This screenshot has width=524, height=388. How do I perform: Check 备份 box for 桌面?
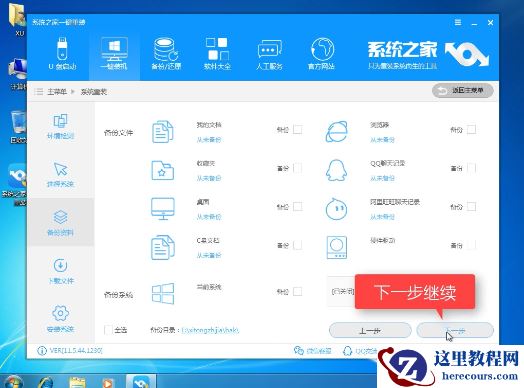click(297, 207)
